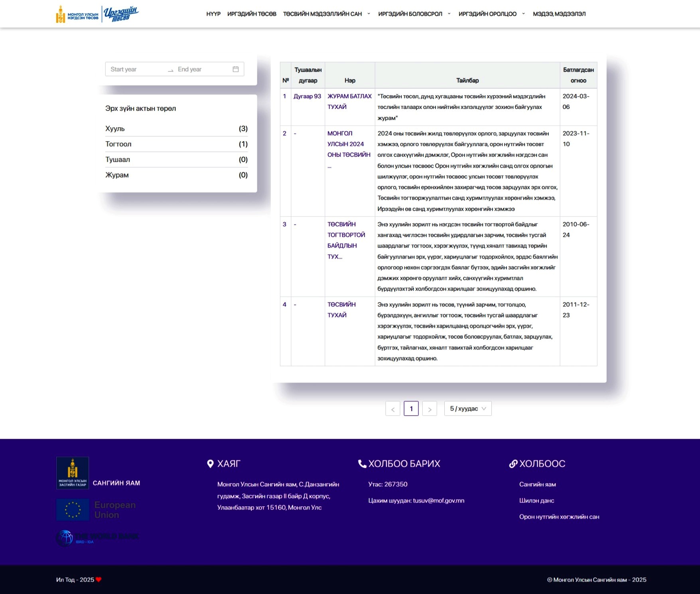Image resolution: width=700 pixels, height=594 pixels.
Task: Open the 5 / хуудас page size dropdown
Action: (467, 409)
